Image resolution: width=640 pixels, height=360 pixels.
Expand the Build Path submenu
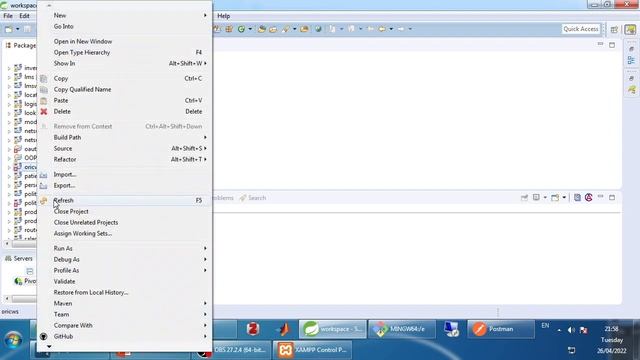pos(124,138)
